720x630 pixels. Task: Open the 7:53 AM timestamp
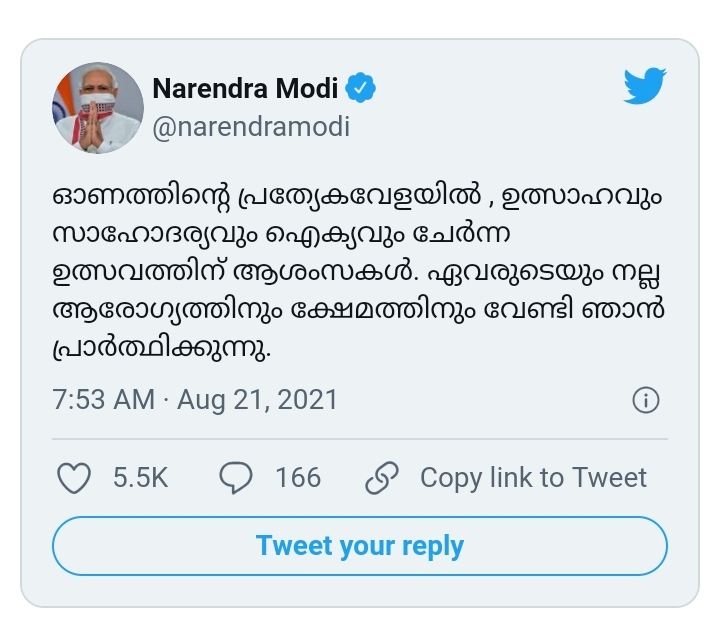pos(104,399)
